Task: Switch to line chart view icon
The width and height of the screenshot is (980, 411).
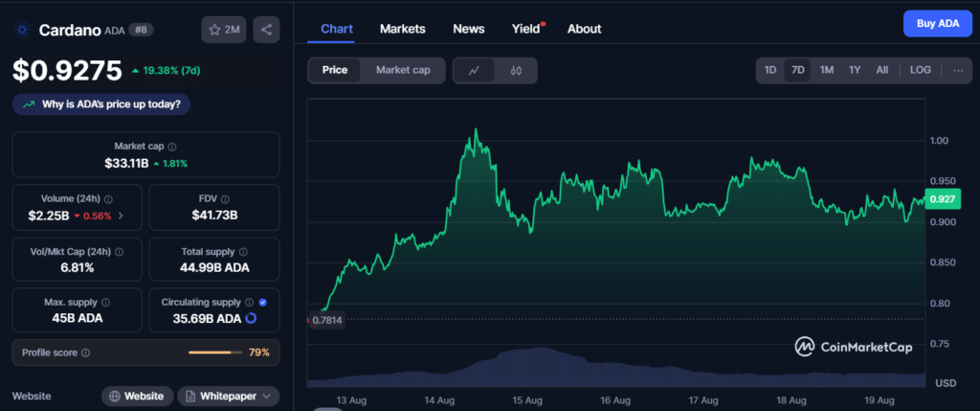Action: (x=474, y=71)
